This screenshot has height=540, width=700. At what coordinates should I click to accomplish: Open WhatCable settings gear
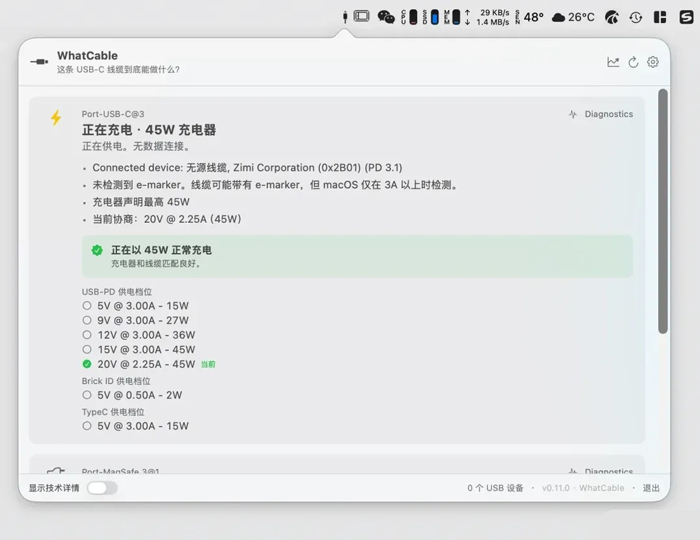(653, 62)
